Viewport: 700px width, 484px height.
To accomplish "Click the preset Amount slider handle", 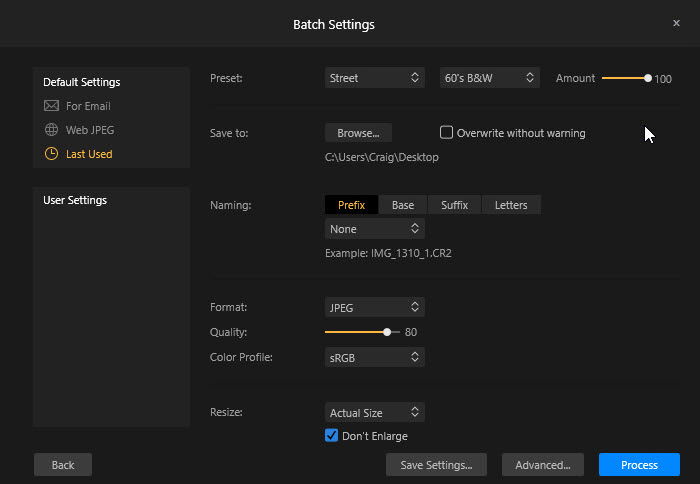I will click(648, 78).
